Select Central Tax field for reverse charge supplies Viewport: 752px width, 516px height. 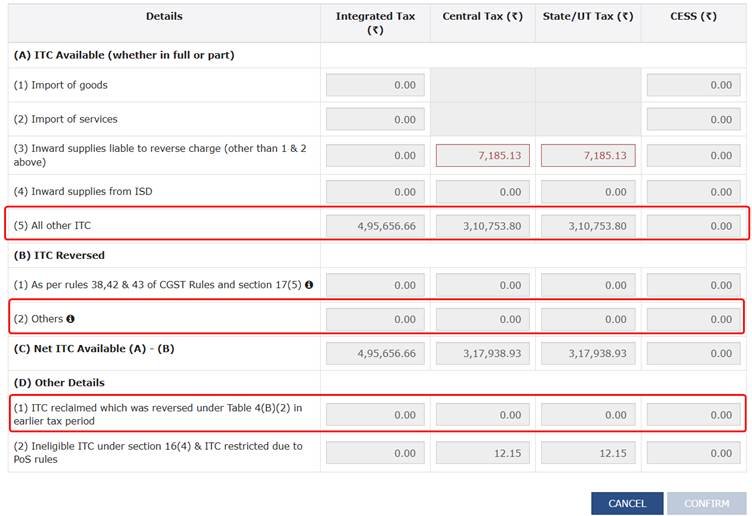click(483, 155)
